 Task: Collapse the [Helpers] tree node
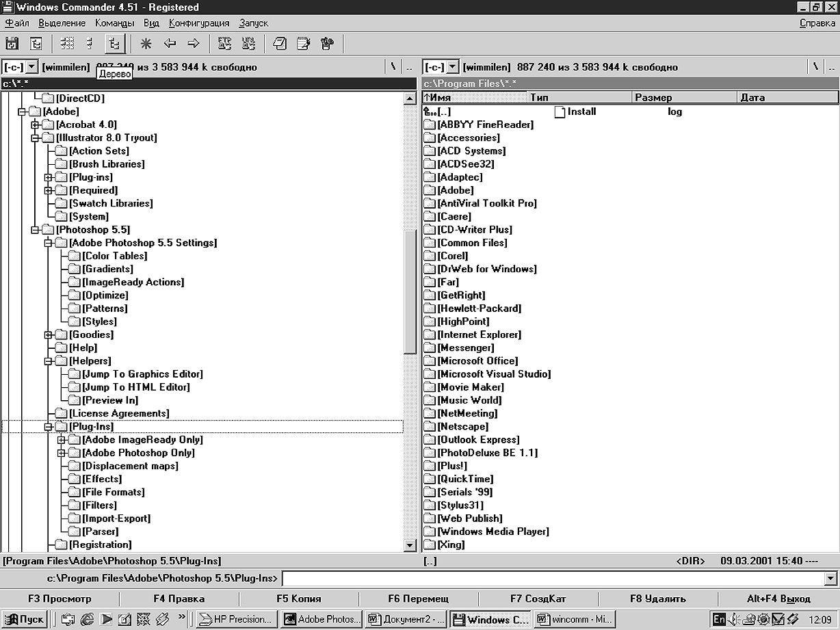click(49, 361)
